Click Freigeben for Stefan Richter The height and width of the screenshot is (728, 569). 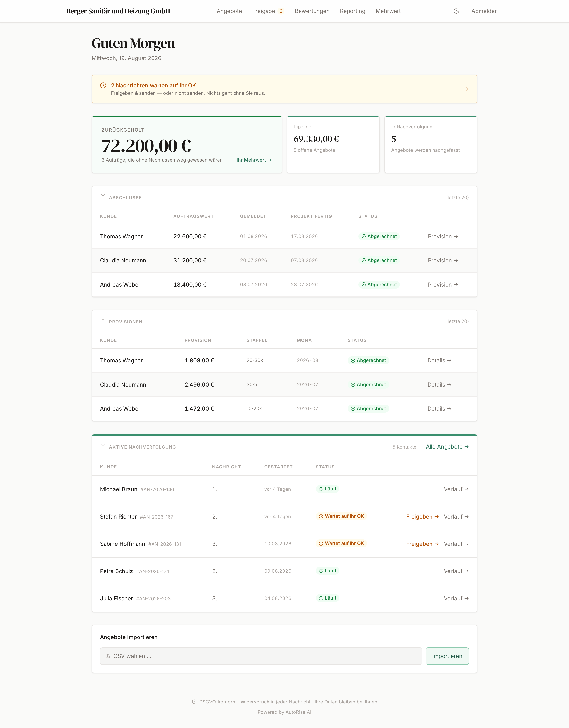422,517
